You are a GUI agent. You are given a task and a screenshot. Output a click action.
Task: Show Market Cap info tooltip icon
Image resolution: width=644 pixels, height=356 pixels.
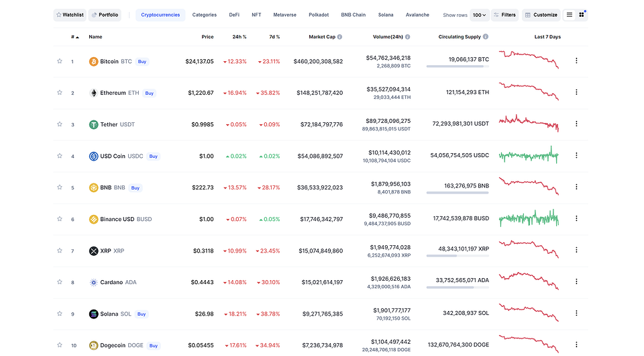click(x=339, y=37)
